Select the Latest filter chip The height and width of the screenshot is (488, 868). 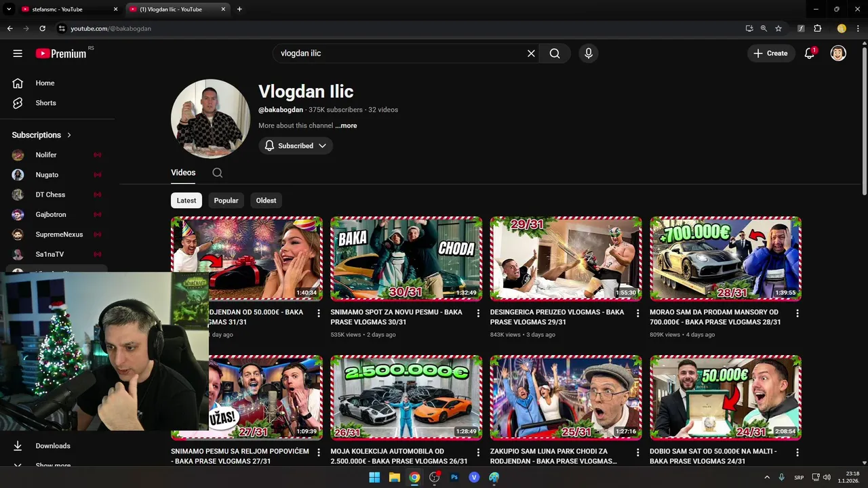point(186,201)
